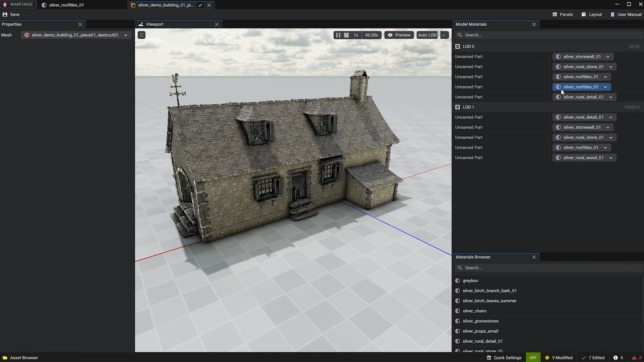Image resolution: width=644 pixels, height=362 pixels.
Task: Pause the viewport playback
Action: [338, 35]
